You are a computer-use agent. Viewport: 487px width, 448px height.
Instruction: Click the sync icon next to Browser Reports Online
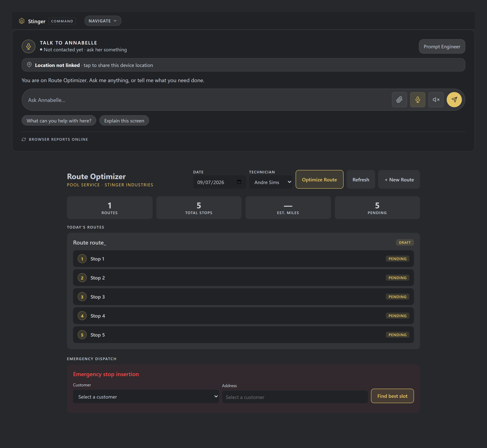coord(24,139)
